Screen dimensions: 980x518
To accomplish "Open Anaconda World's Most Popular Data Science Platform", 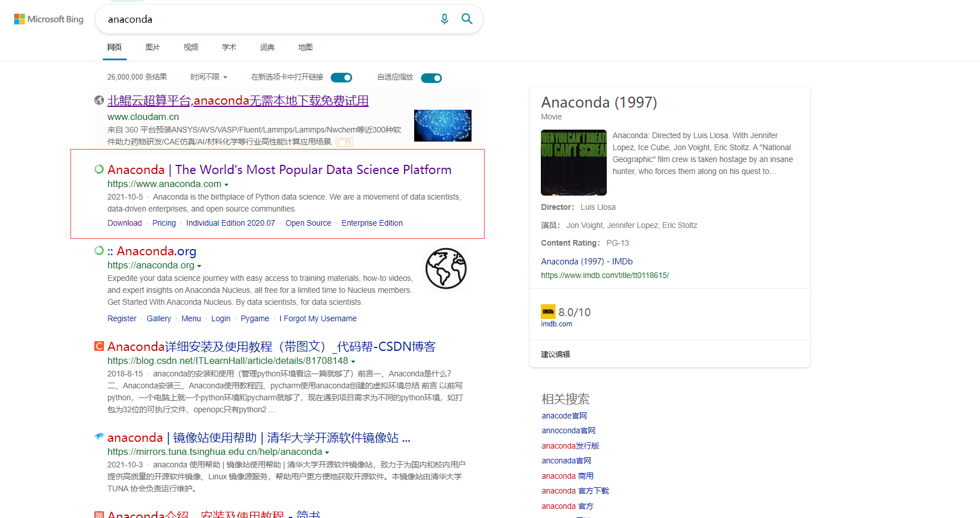I will coord(280,169).
